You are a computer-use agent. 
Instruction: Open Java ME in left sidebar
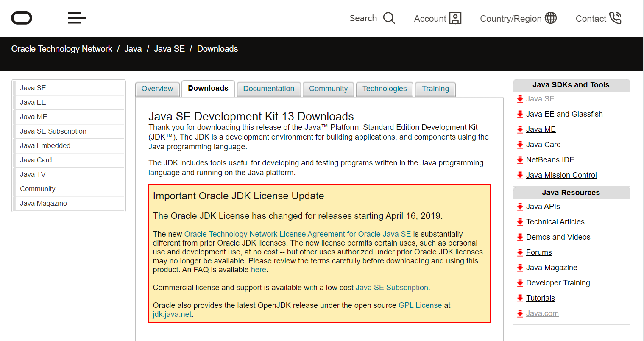(69, 117)
